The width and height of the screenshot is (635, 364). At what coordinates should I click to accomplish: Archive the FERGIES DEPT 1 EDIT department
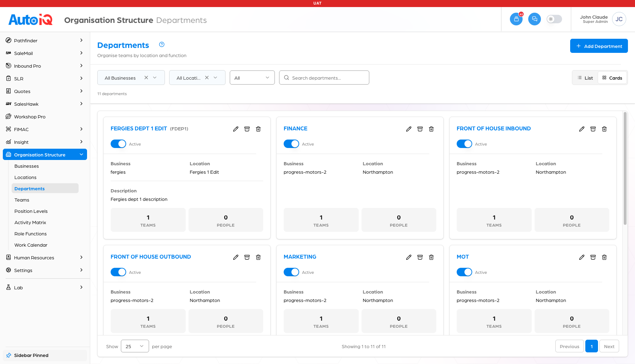coord(247,129)
